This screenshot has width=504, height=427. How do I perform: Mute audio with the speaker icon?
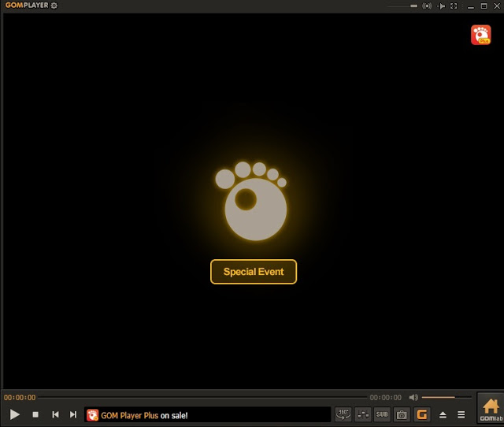[413, 397]
